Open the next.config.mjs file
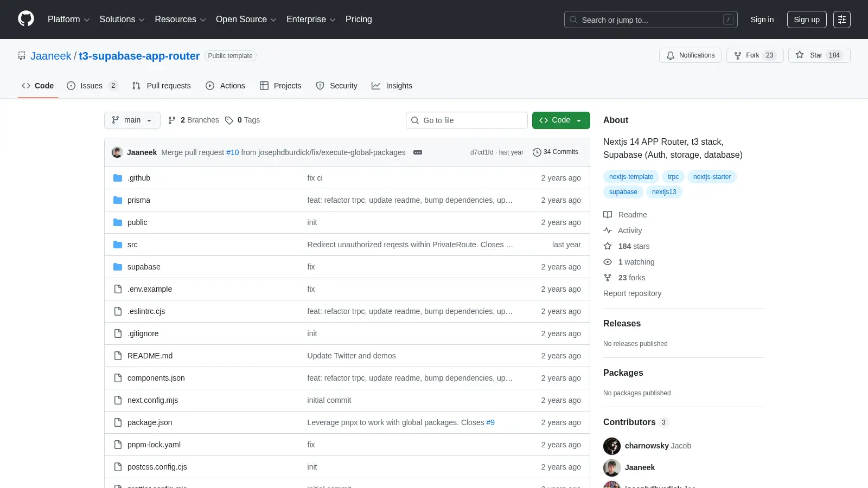868x488 pixels. pos(152,400)
